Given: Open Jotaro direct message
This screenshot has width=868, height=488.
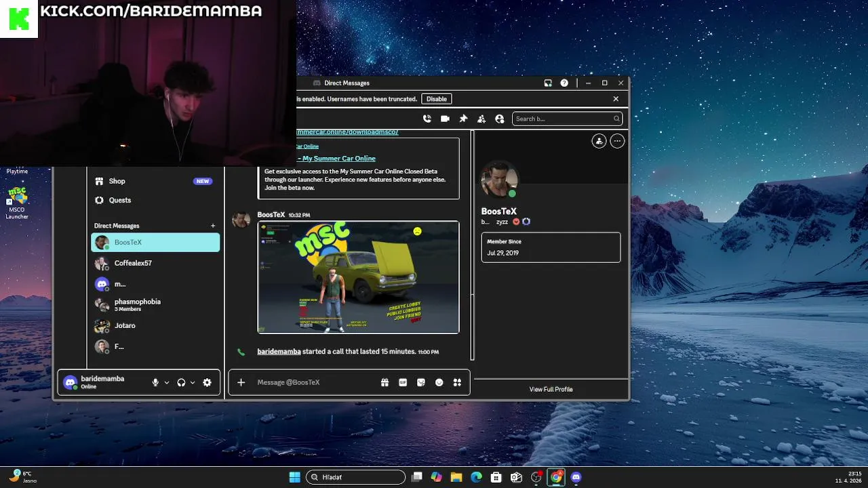Looking at the screenshot, I should 155,325.
